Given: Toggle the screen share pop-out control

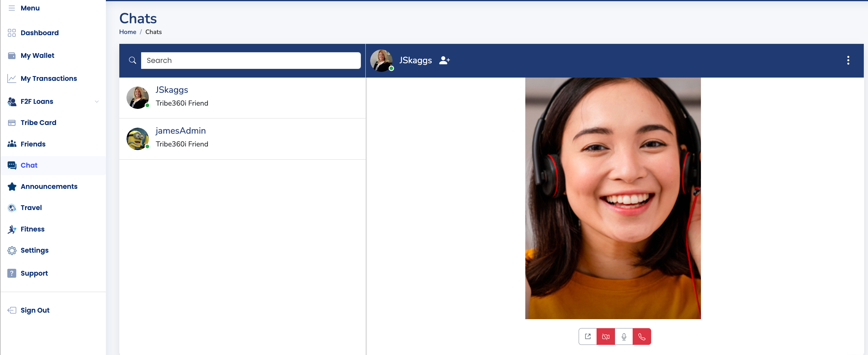Looking at the screenshot, I should click(x=588, y=336).
